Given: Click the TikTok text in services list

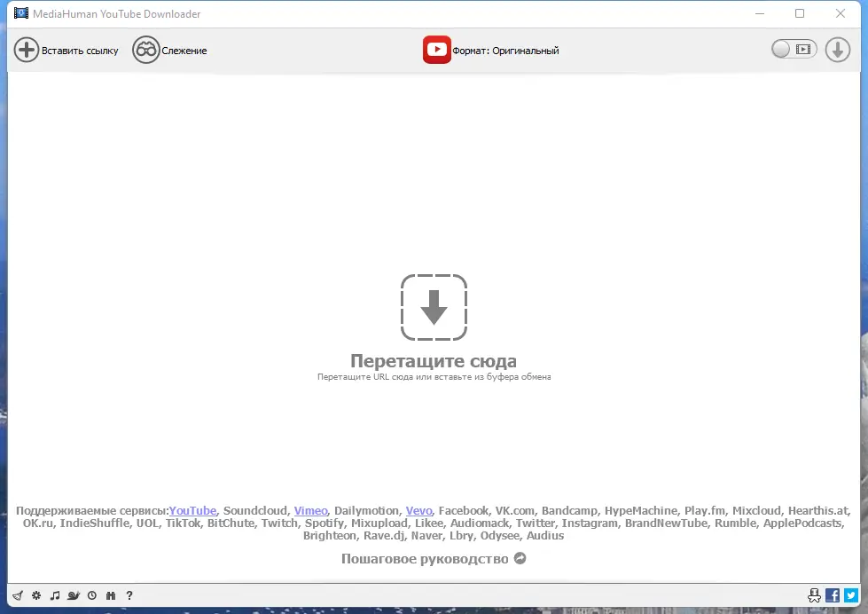Looking at the screenshot, I should 183,523.
